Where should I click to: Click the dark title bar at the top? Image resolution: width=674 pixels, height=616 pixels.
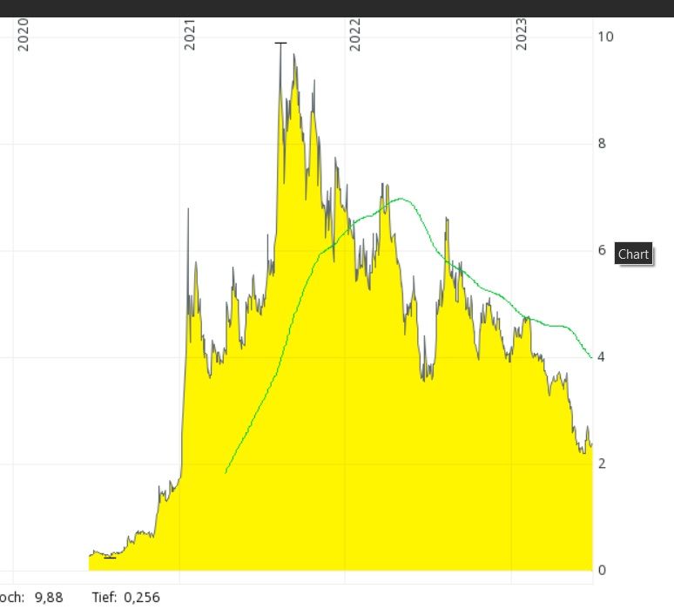click(337, 9)
